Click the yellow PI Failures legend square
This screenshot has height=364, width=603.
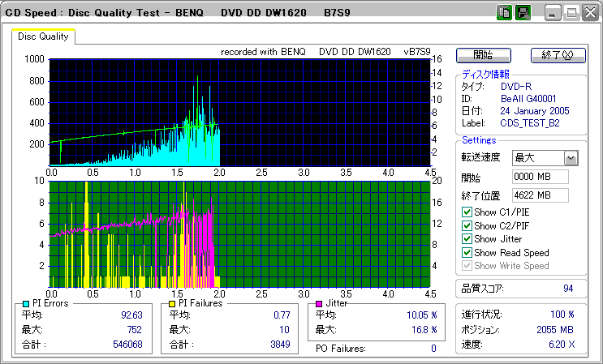tap(172, 303)
